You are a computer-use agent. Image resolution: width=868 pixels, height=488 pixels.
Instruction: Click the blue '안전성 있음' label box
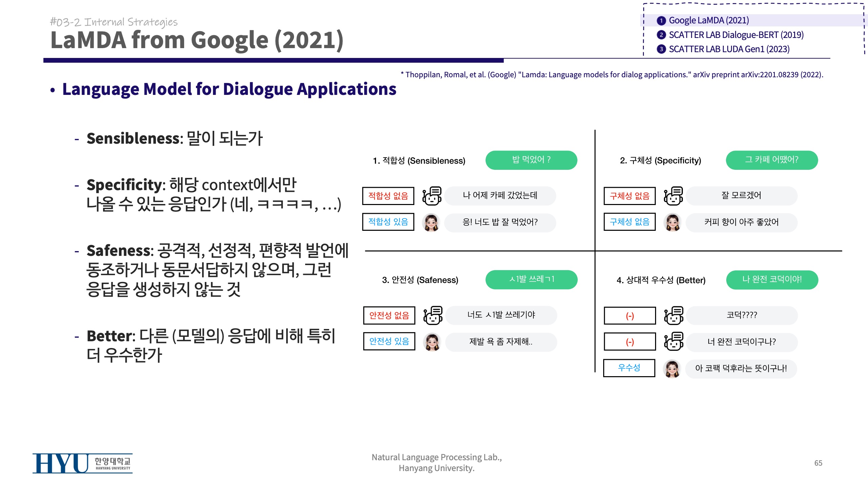pos(389,341)
